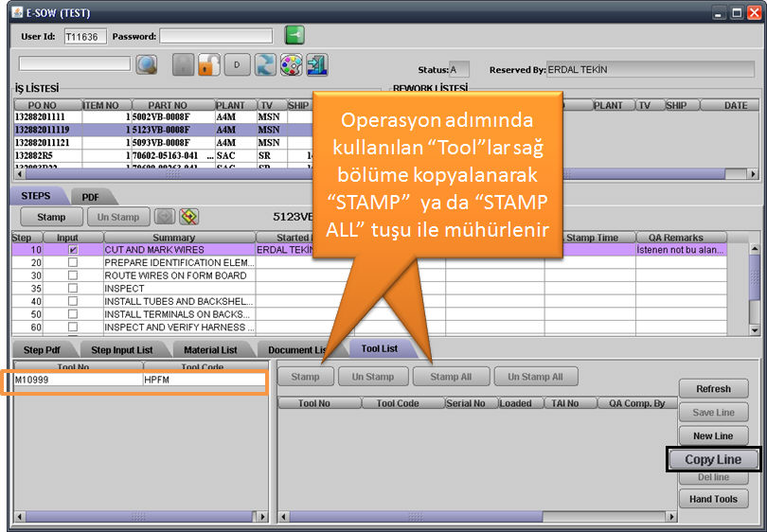
Task: Click the Hand Tools button
Action: tap(714, 499)
